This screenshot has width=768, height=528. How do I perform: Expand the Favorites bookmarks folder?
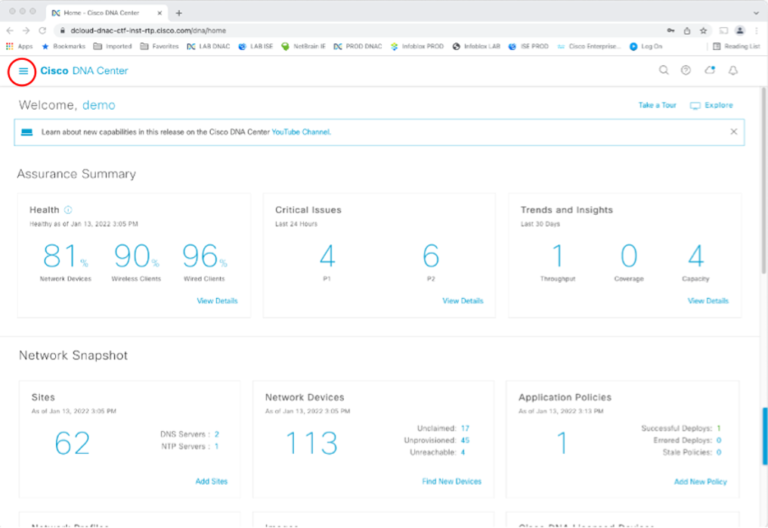pos(159,46)
